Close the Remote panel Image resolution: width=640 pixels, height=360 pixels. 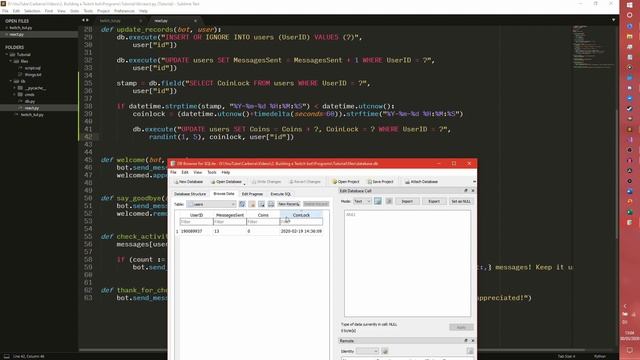pyautogui.click(x=473, y=340)
